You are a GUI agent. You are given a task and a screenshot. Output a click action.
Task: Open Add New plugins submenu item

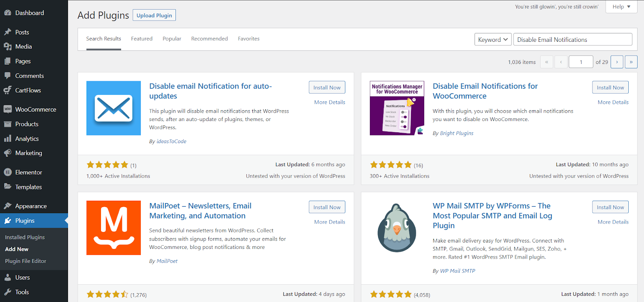17,249
